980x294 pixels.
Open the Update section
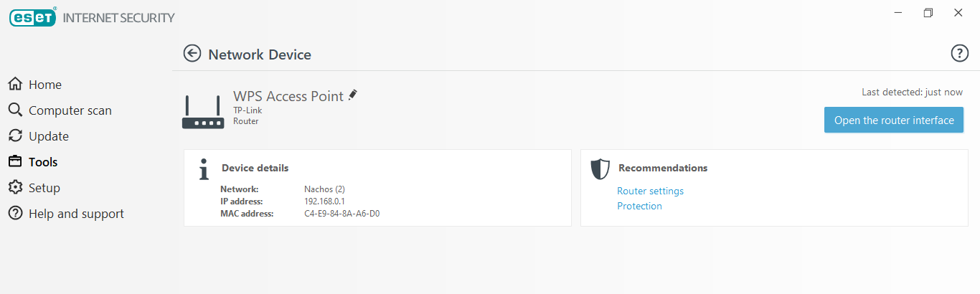(x=48, y=136)
